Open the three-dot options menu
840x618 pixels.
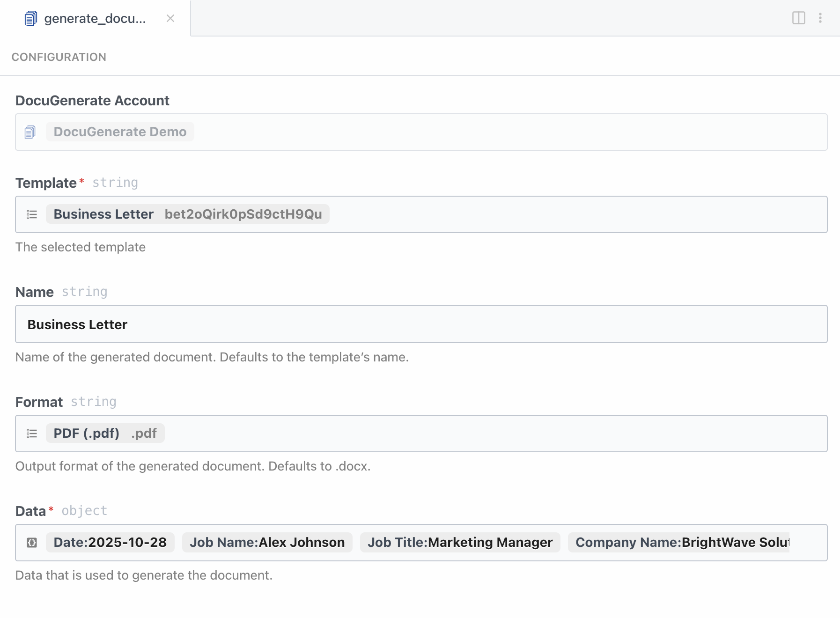click(820, 17)
